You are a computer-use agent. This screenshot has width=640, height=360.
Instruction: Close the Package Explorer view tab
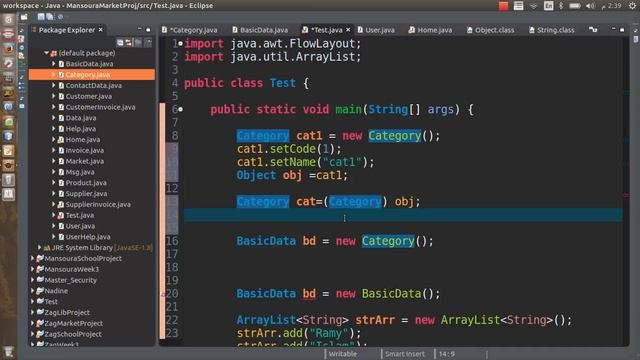click(100, 30)
